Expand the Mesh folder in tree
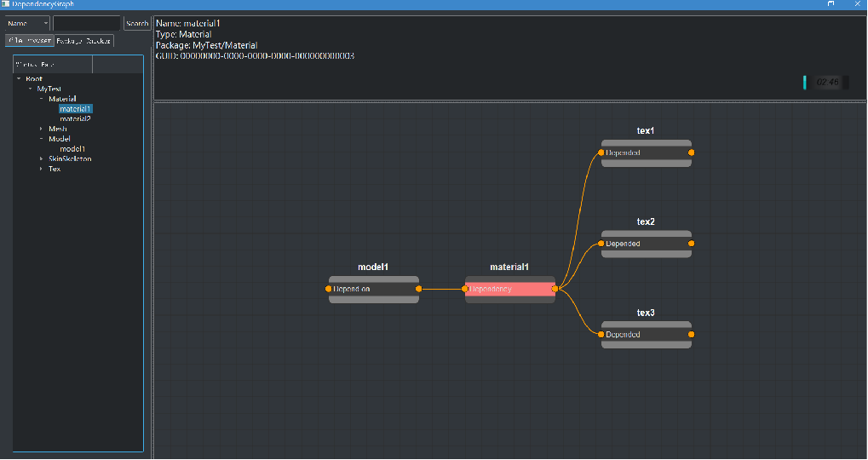This screenshot has width=868, height=460. pyautogui.click(x=41, y=129)
